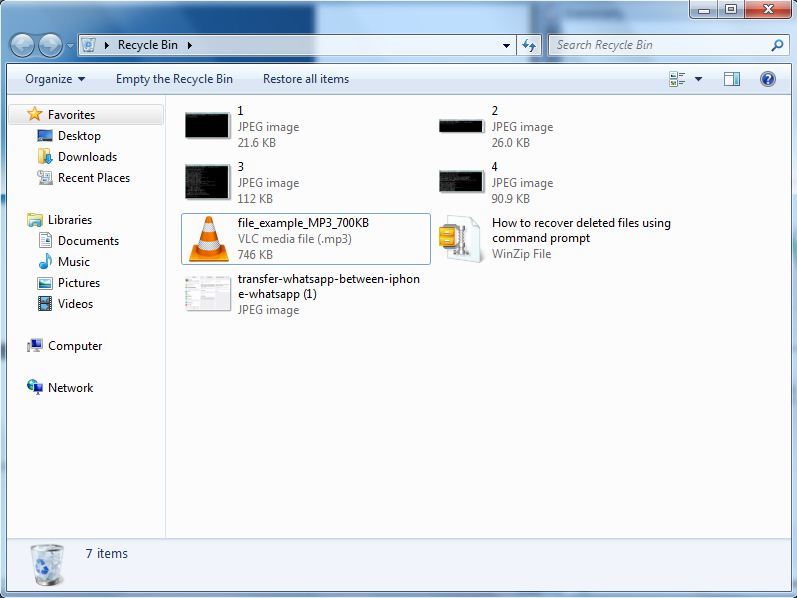797x598 pixels.
Task: Open the Help button
Action: (768, 79)
